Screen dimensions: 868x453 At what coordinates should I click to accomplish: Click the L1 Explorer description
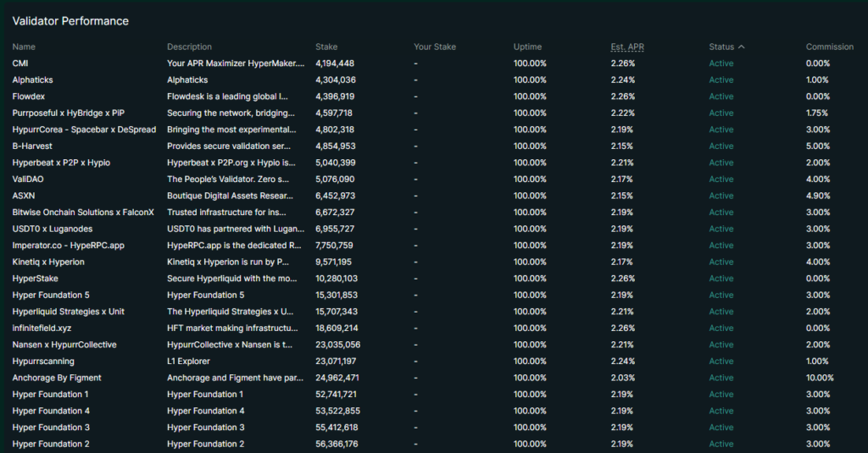(x=189, y=362)
